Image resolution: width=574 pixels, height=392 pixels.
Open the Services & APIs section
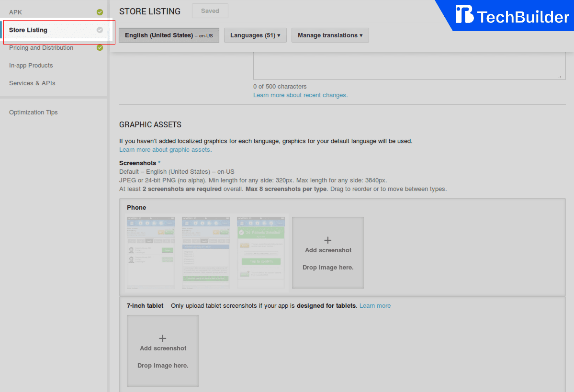tap(32, 83)
